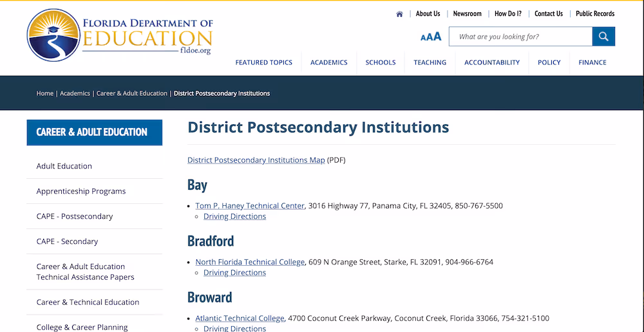Click the Career & Adult Education sidebar header
The width and height of the screenshot is (644, 332).
95,132
